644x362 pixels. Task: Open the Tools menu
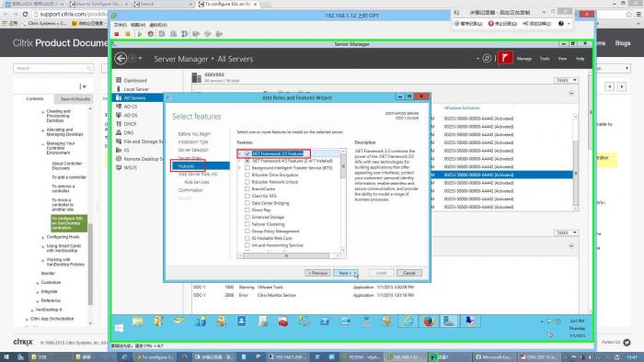click(545, 59)
